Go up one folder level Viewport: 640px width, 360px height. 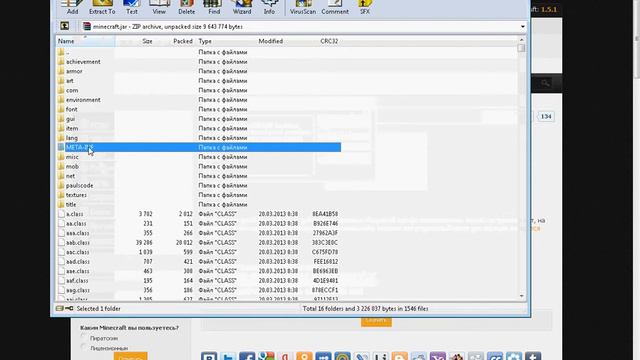(x=64, y=26)
